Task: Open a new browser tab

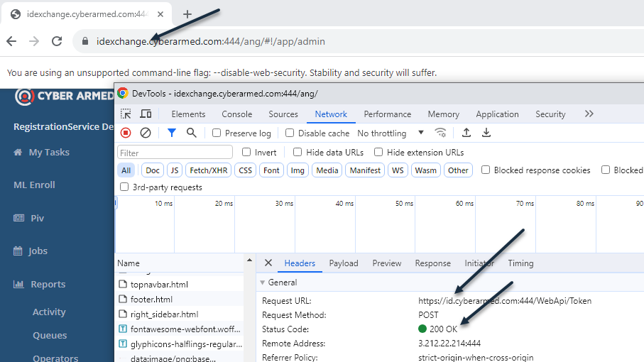Action: pyautogui.click(x=187, y=14)
